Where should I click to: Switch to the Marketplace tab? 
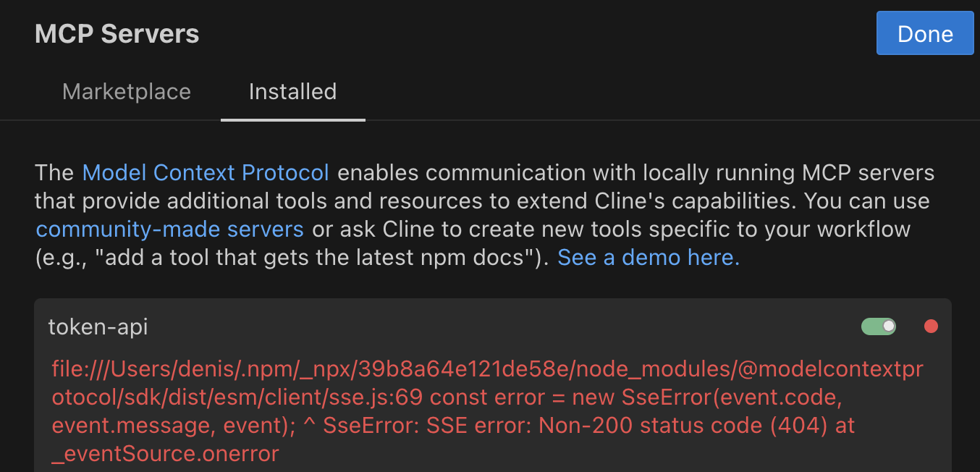127,92
